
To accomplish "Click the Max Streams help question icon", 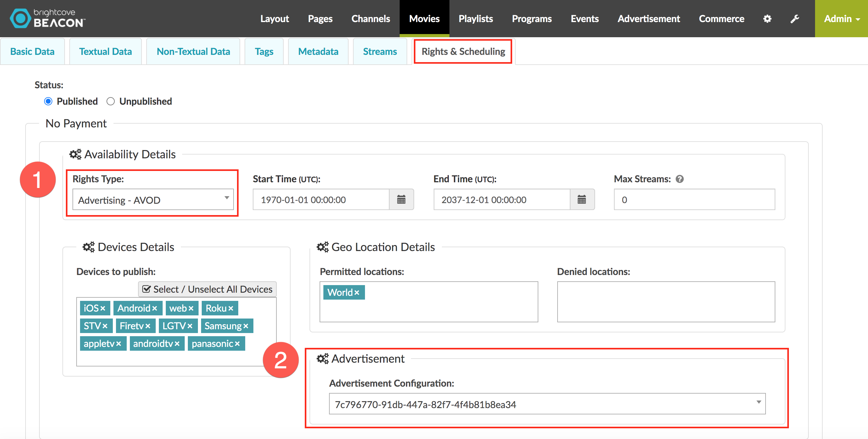I will pyautogui.click(x=680, y=179).
